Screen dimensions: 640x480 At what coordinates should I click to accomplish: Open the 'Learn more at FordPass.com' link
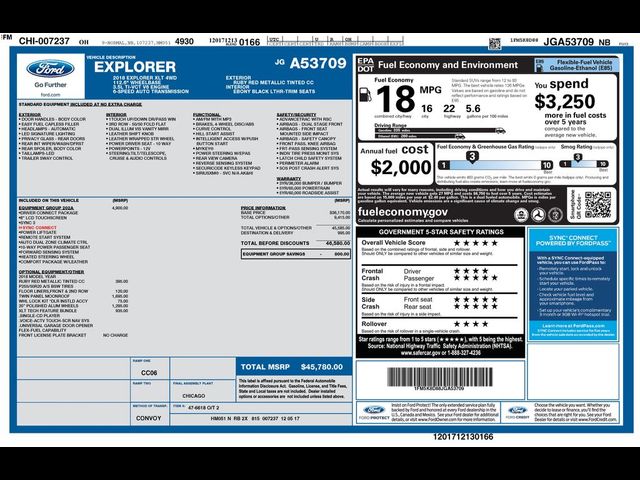coord(573,326)
